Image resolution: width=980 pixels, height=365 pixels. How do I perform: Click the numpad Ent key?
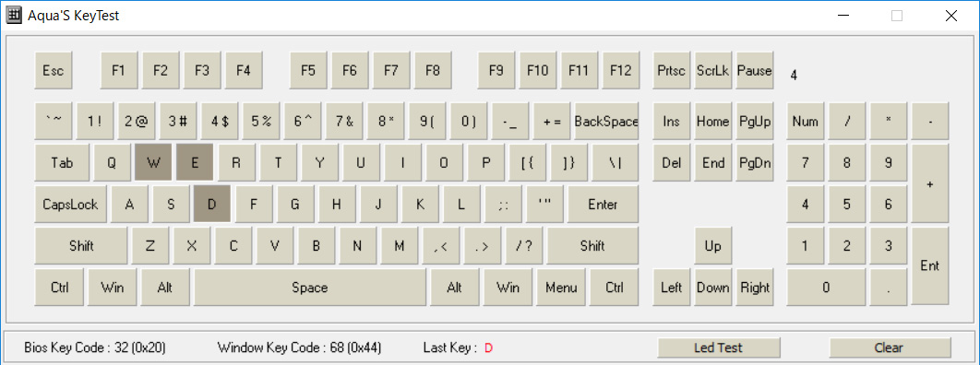coord(930,266)
